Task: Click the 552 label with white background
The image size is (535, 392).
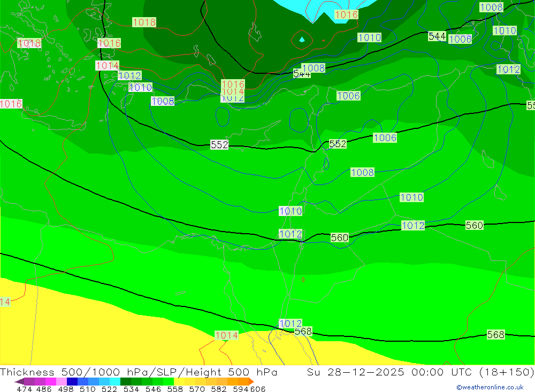Action: click(219, 144)
